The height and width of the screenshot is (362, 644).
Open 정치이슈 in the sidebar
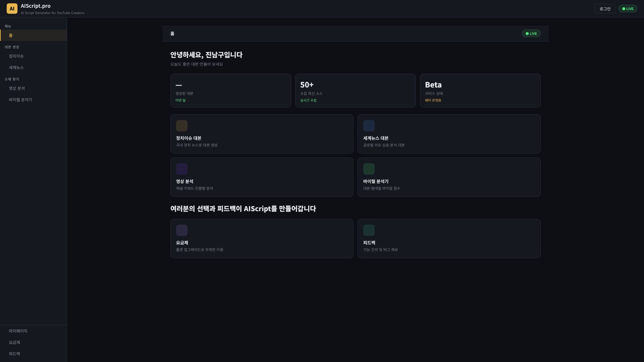point(34,56)
